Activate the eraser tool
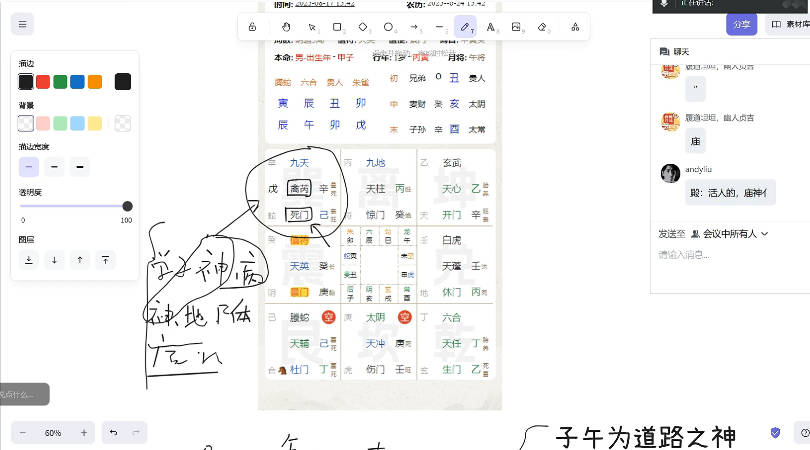 [543, 27]
